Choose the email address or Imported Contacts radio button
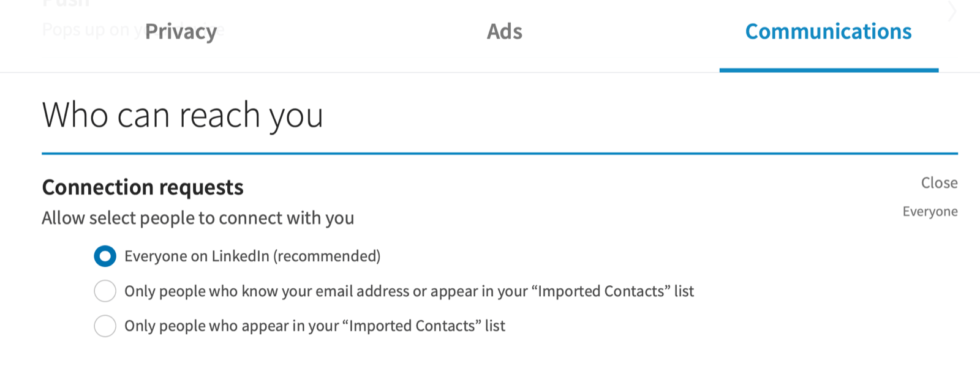The height and width of the screenshot is (366, 980). pos(105,291)
